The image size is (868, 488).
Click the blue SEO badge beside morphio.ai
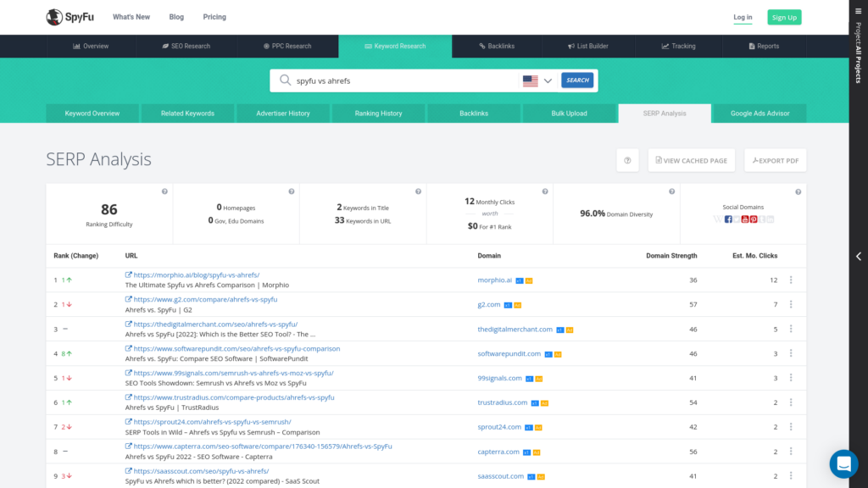(x=520, y=280)
